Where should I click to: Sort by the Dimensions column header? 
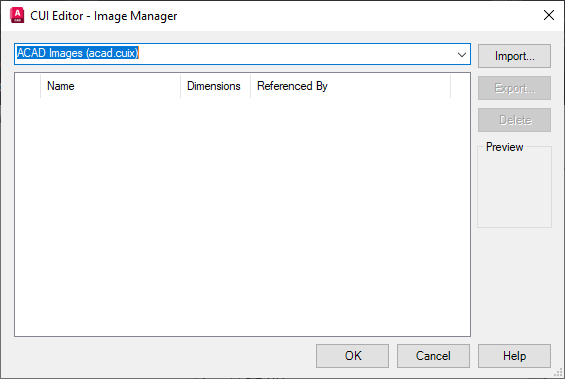click(x=215, y=86)
